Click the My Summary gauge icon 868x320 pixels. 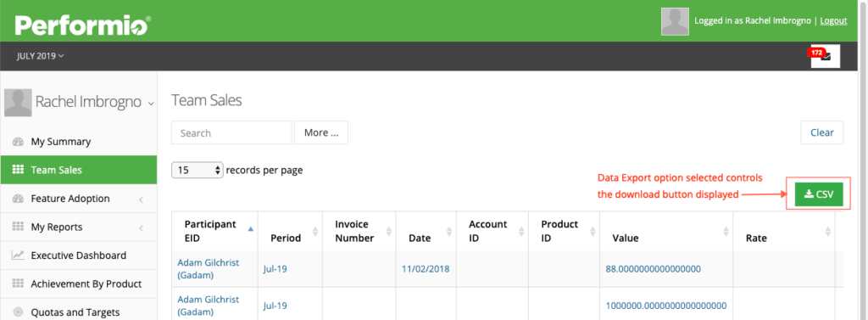pyautogui.click(x=18, y=142)
